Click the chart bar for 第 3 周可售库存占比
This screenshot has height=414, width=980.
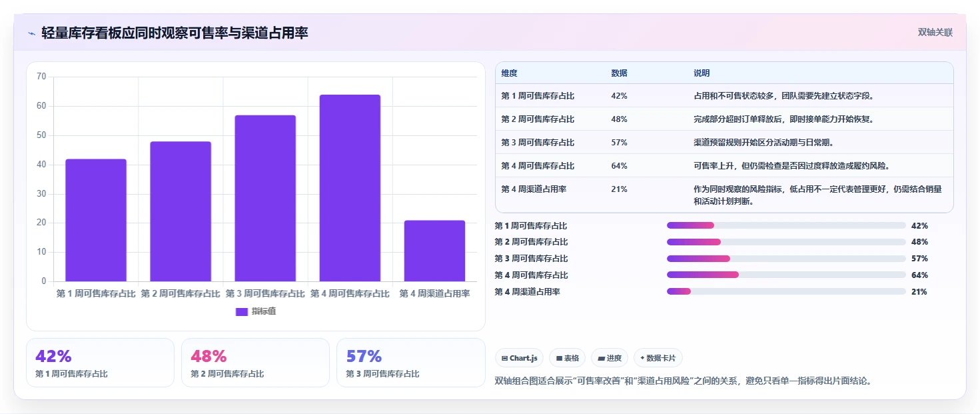point(265,198)
